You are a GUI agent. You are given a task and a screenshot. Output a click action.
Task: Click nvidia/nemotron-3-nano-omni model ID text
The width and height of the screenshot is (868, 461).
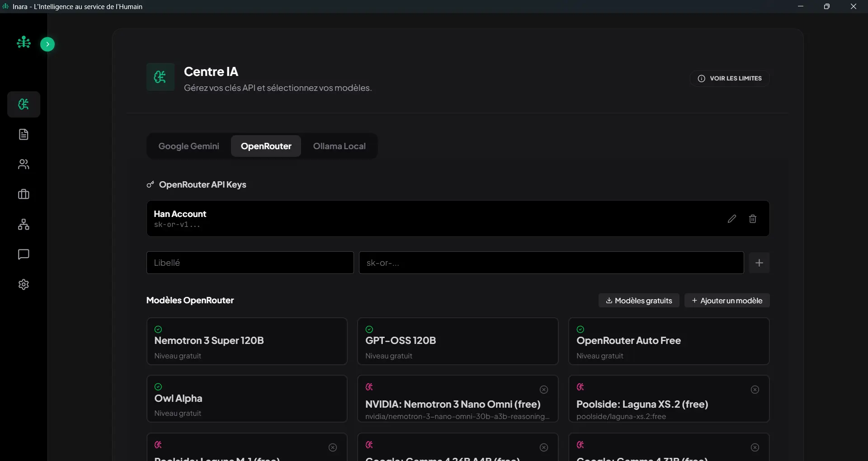click(457, 416)
